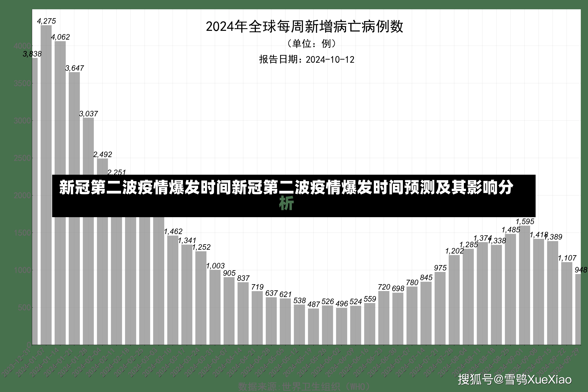Click the bar value label "3,647"
This screenshot has height=392, width=588.
pyautogui.click(x=74, y=68)
